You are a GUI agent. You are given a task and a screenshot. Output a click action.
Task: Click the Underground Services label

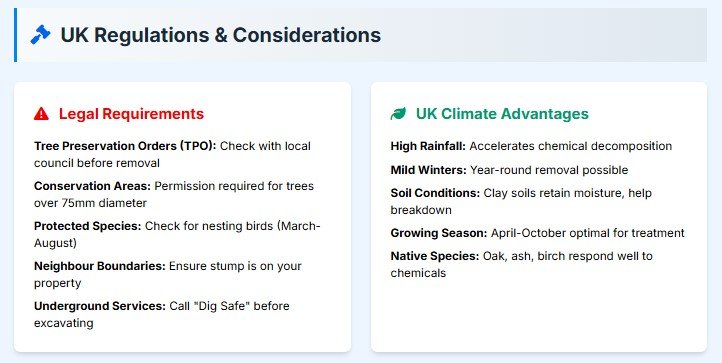click(99, 306)
